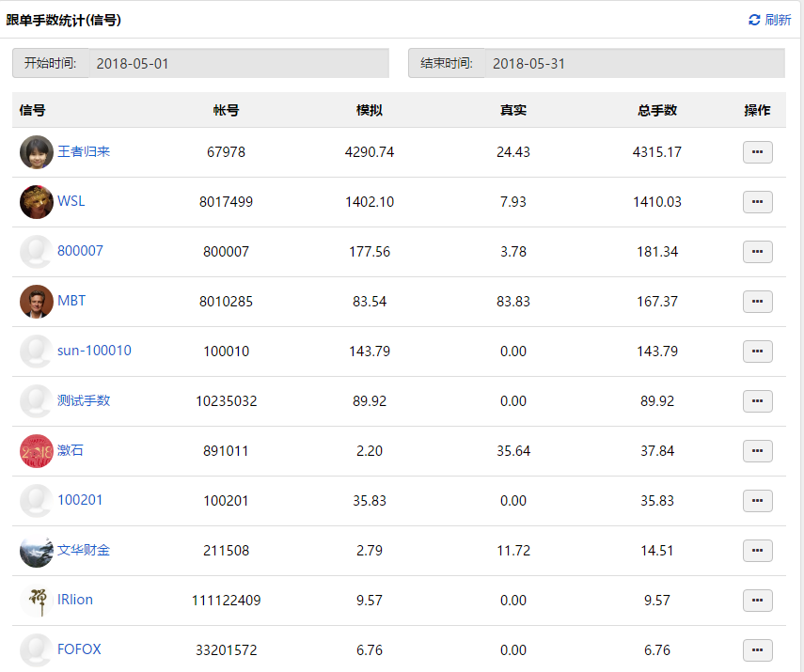Click account number 891011
This screenshot has width=804, height=672.
226,450
